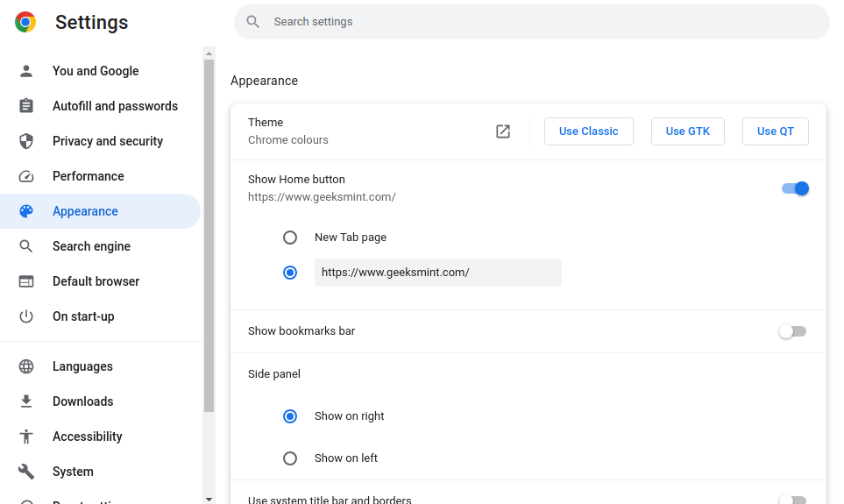This screenshot has height=504, width=844.
Task: Click the Privacy and security shield icon
Action: [26, 141]
